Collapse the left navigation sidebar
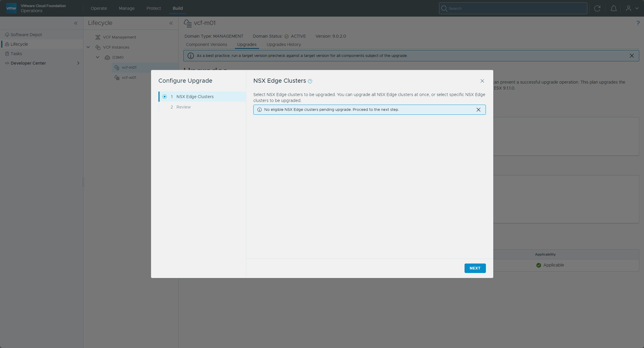644x348 pixels. tap(76, 23)
